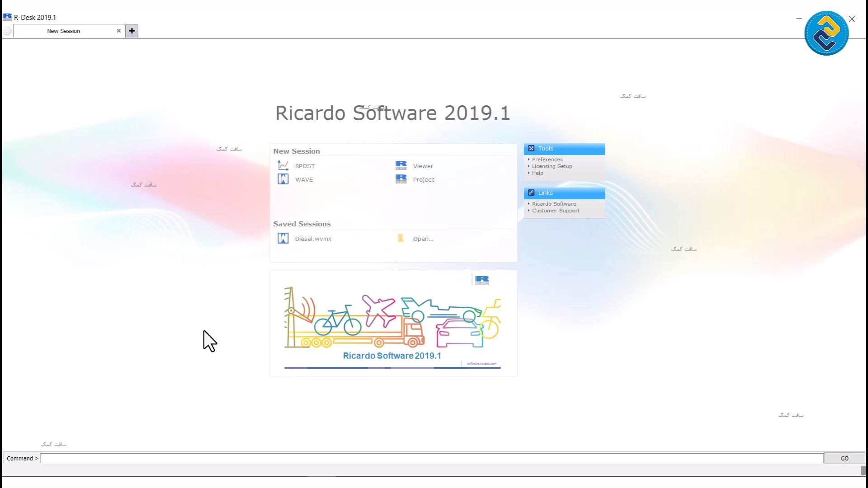Viewport: 868px width, 488px height.
Task: Click the Open folder icon
Action: click(x=401, y=238)
